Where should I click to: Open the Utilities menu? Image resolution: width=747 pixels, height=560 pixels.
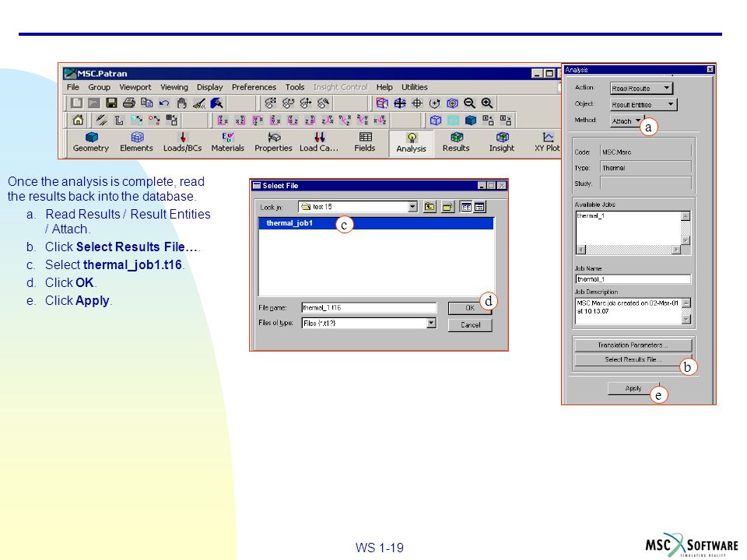pyautogui.click(x=415, y=87)
